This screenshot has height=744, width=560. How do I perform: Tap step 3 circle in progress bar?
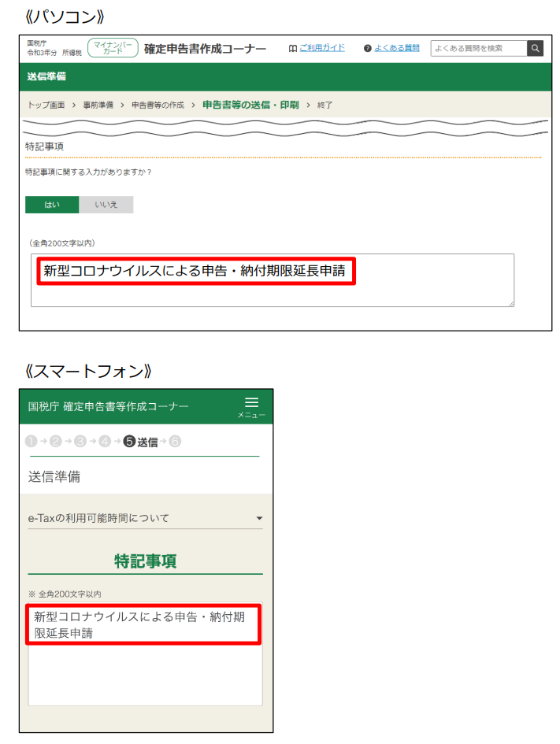(80, 442)
